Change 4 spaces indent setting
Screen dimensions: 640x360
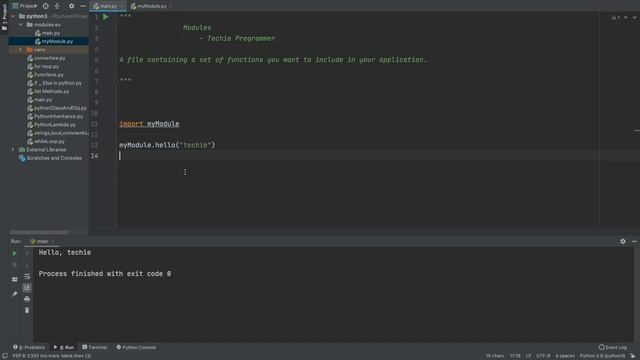coord(565,356)
